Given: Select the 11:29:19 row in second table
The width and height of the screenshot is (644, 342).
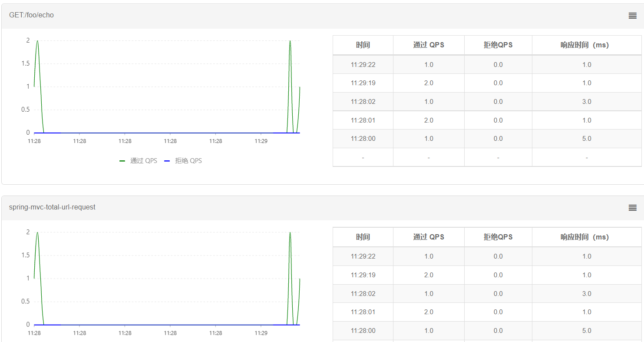Looking at the screenshot, I should pyautogui.click(x=487, y=275).
